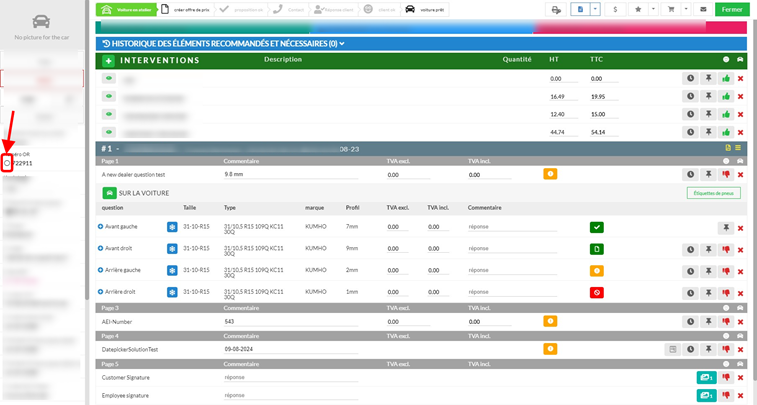Toggle thumbs-down on Customer Signature row
Image resolution: width=757 pixels, height=405 pixels.
pos(726,377)
